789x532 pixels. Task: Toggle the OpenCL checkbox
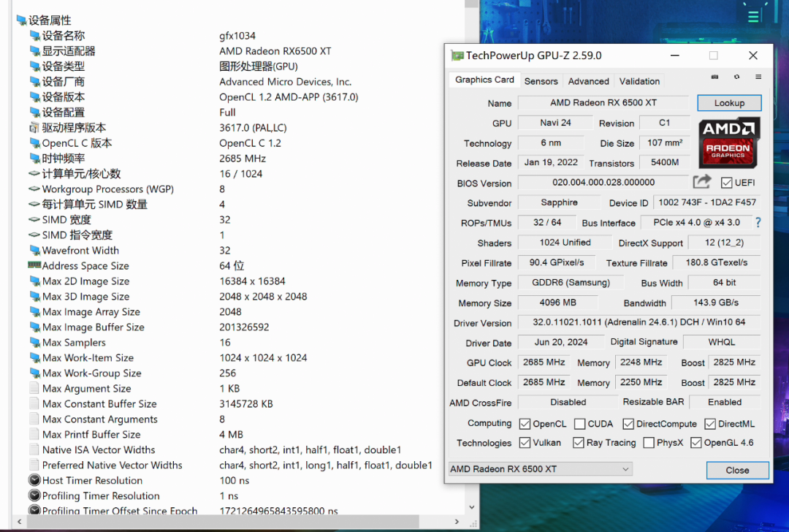(x=525, y=424)
